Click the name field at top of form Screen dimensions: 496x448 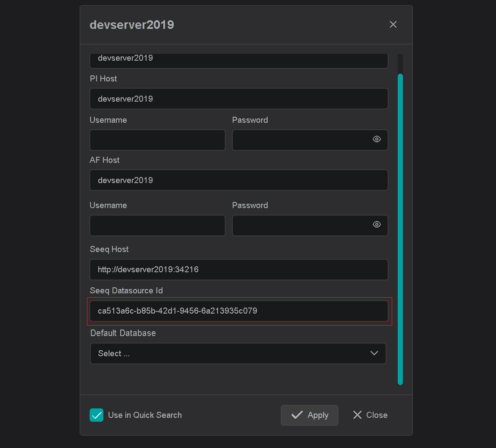click(x=239, y=61)
